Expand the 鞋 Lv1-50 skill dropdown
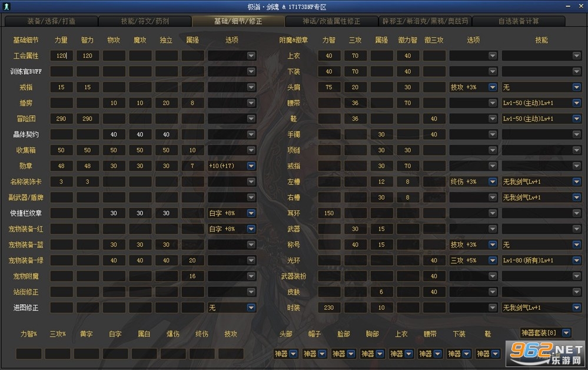Viewport: 588px width, 370px height. pyautogui.click(x=577, y=119)
